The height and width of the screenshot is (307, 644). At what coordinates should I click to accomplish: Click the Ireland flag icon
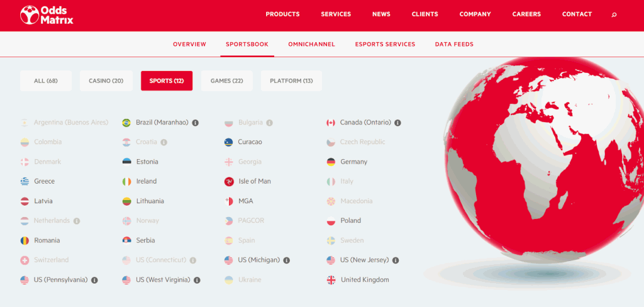126,181
